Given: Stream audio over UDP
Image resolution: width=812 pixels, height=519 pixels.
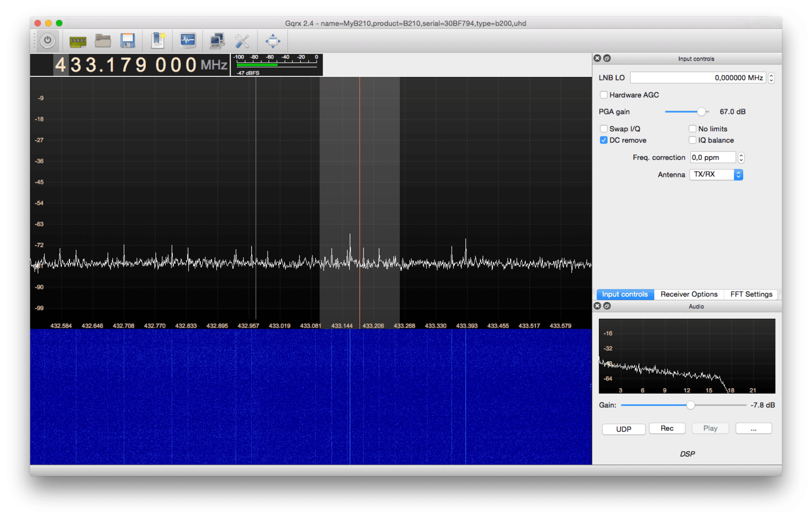Looking at the screenshot, I should click(x=624, y=429).
